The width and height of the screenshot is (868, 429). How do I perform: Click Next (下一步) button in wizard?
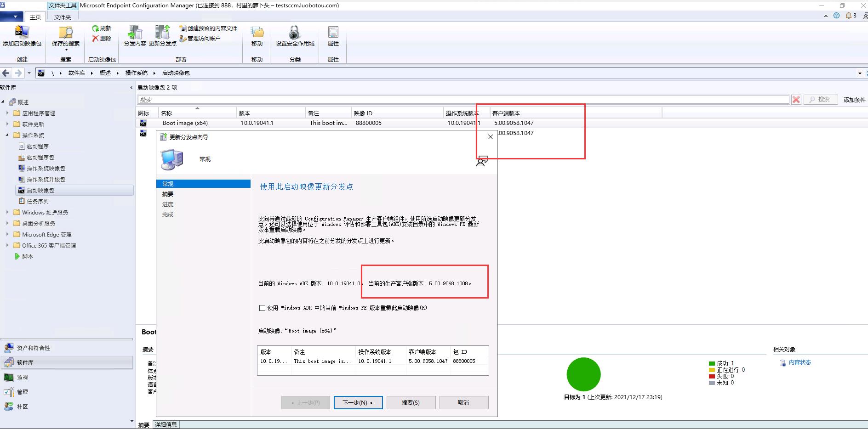(358, 402)
